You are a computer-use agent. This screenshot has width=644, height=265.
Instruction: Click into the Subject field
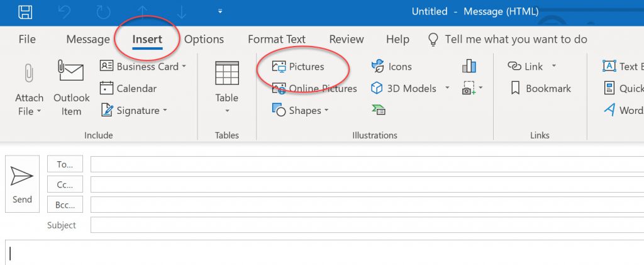click(x=367, y=225)
